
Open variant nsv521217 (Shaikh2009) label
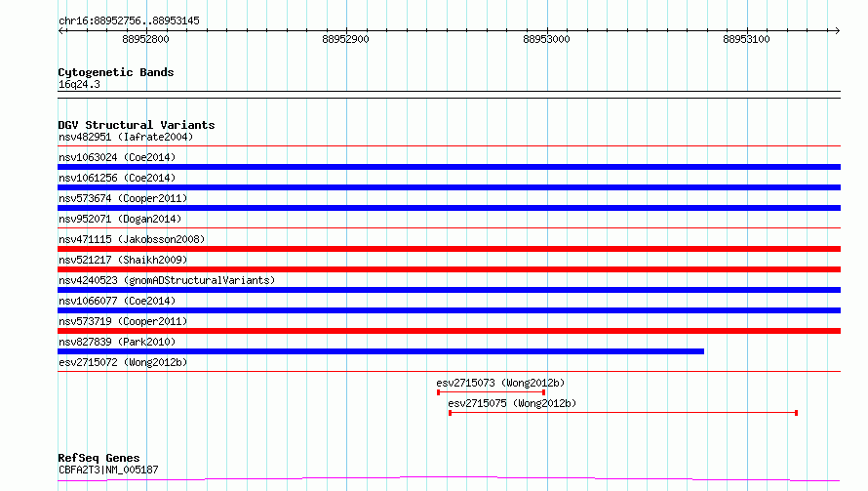point(123,260)
